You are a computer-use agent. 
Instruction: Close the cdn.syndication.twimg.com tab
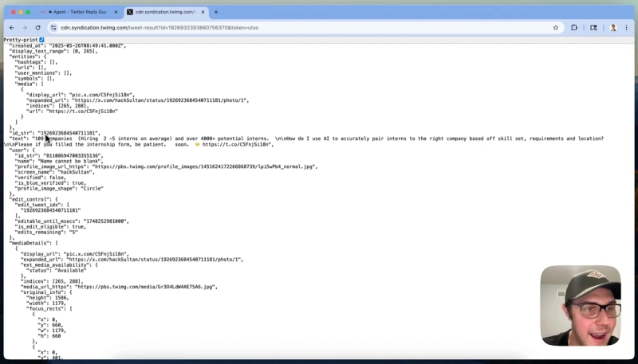(203, 12)
